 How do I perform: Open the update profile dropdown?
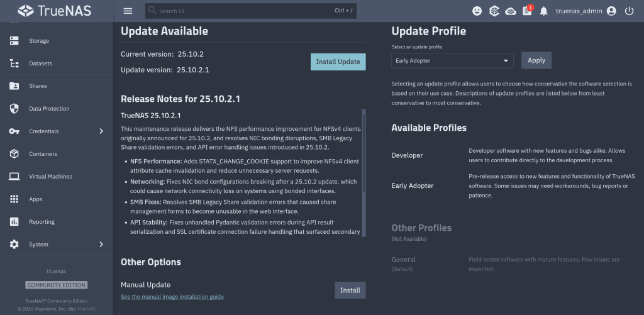pos(452,60)
